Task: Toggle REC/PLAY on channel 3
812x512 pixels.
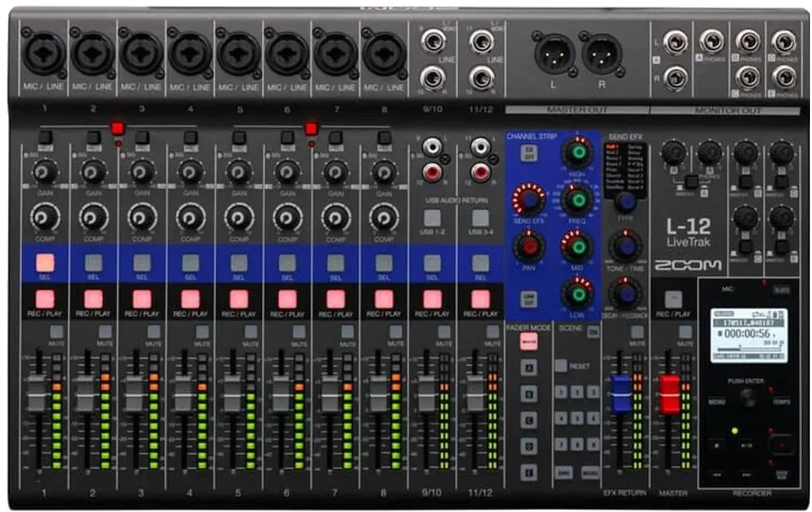Action: [x=141, y=299]
